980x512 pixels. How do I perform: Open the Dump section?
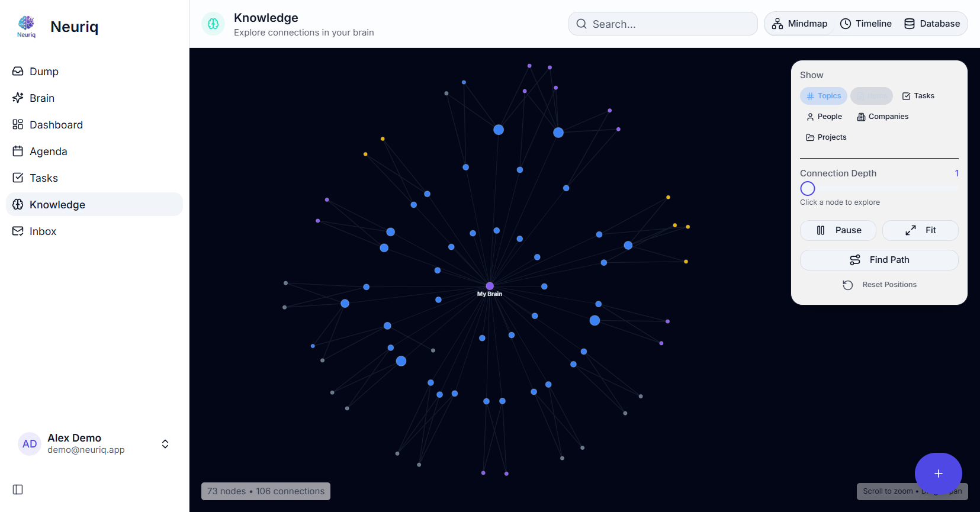[94, 72]
